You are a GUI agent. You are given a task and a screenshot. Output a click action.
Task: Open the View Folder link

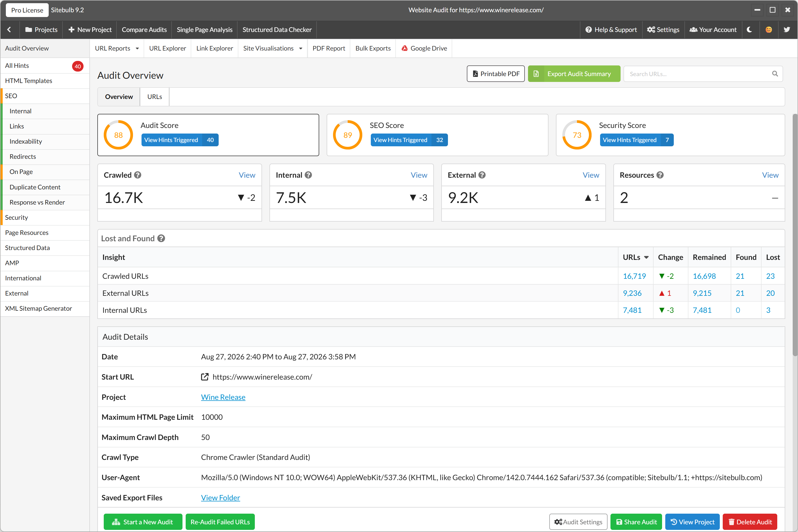(x=220, y=498)
